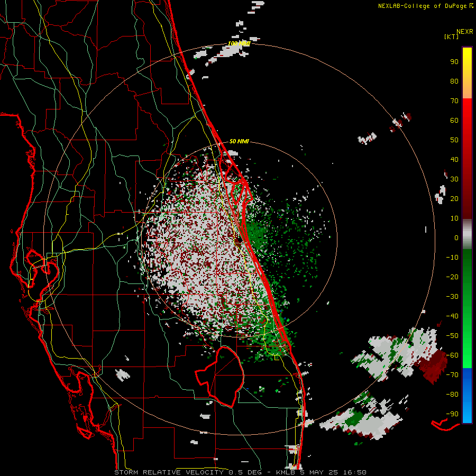Click the KMLB radar site identifier

point(286,472)
